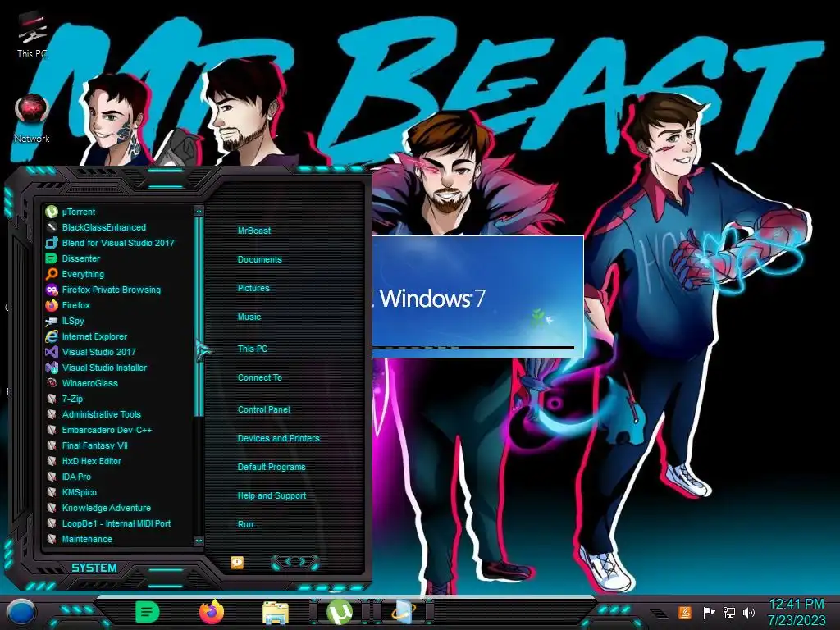Open the µTorrent icon in Start menu list
The height and width of the screenshot is (630, 840).
click(52, 212)
